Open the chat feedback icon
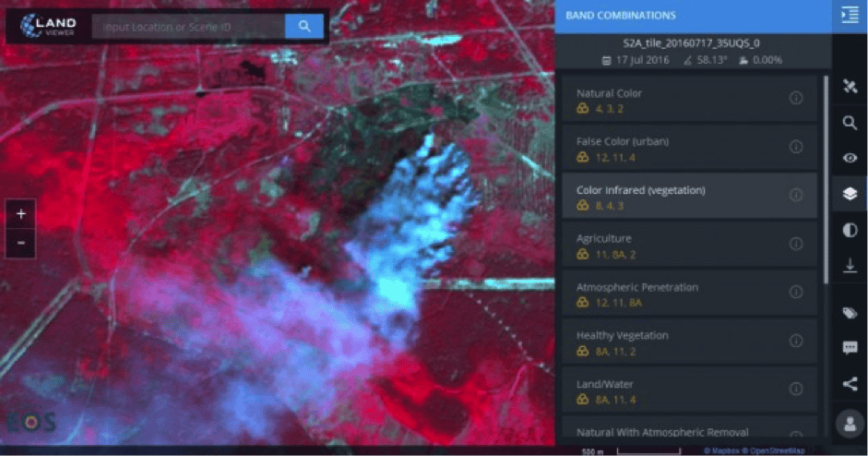Viewport: 868px width, 456px height. tap(850, 348)
